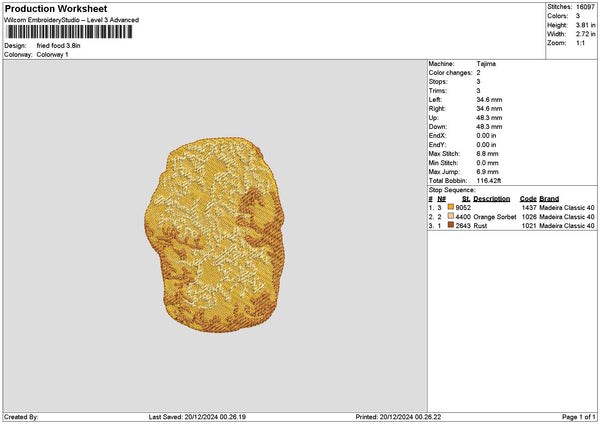Screen dimensions: 600x424
Task: Click the barcode under the worksheet title
Action: point(70,32)
